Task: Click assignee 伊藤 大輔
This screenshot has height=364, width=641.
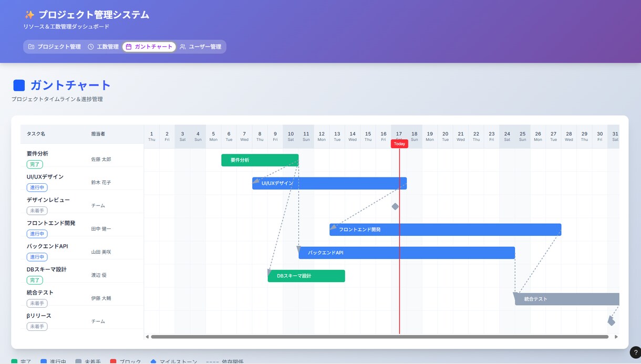Action: [101, 298]
